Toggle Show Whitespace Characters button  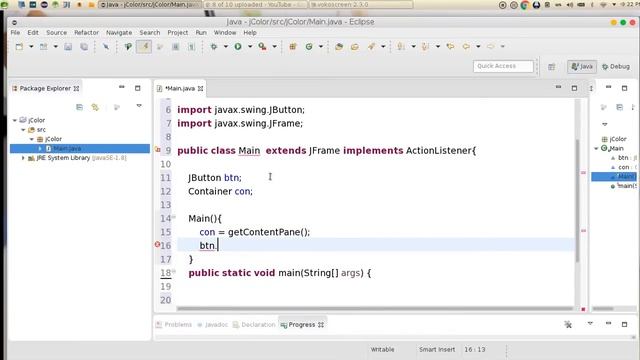coord(191,47)
